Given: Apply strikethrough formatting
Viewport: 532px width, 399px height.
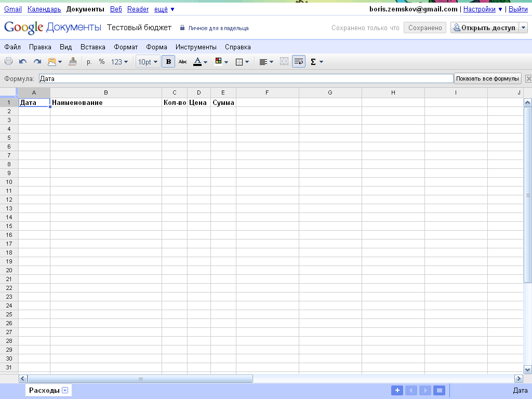Looking at the screenshot, I should click(182, 62).
